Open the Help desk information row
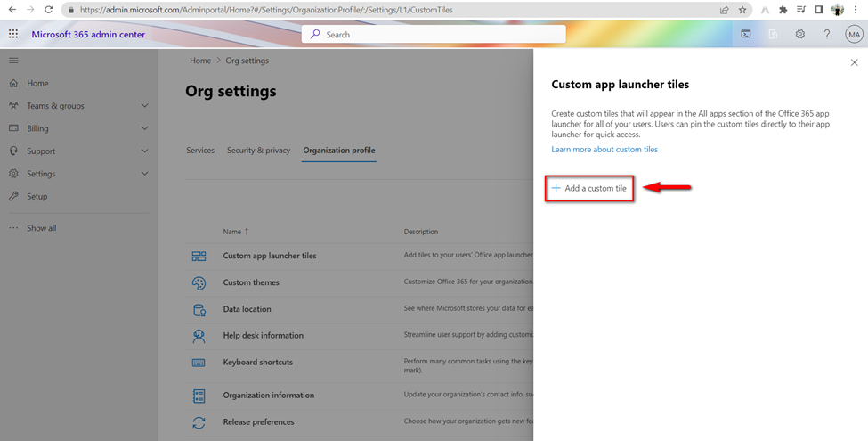The height and width of the screenshot is (441, 868). click(360, 336)
